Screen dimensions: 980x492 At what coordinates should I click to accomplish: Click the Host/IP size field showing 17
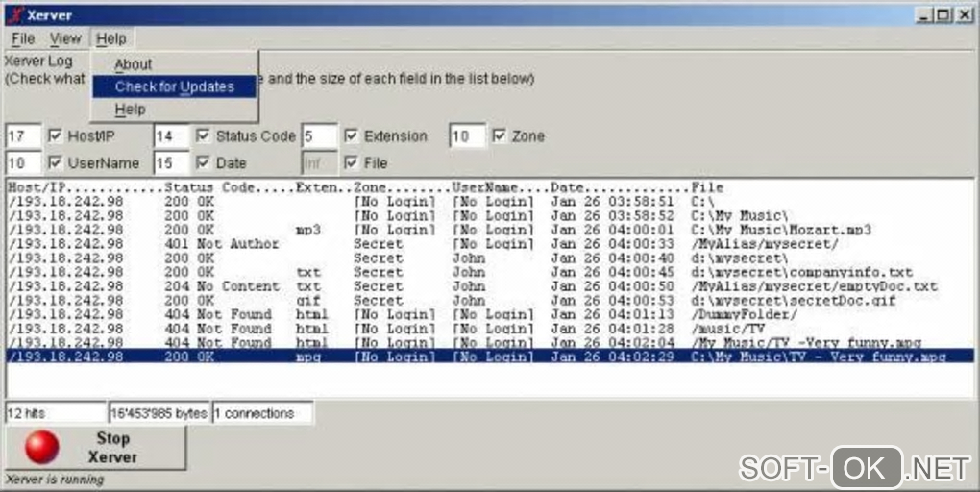pyautogui.click(x=23, y=135)
